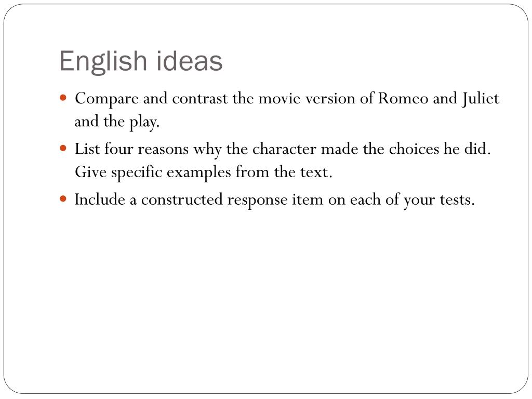Image resolution: width=532 pixels, height=399 pixels.
Task: Click the second orange bullet point
Action: [x=63, y=148]
